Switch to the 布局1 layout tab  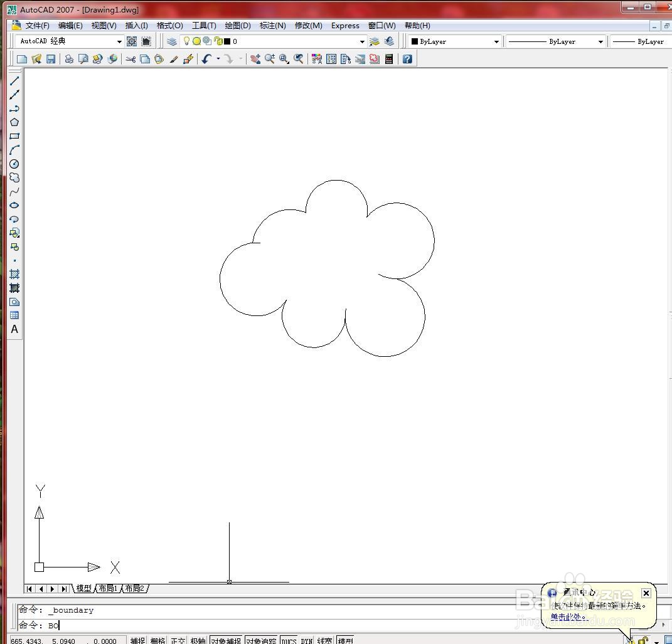108,588
